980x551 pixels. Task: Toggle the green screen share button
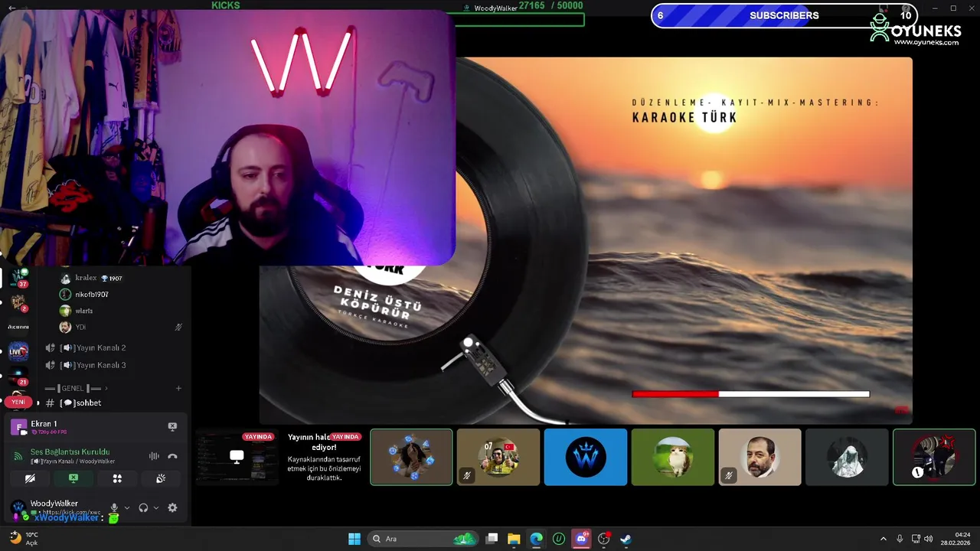point(73,478)
